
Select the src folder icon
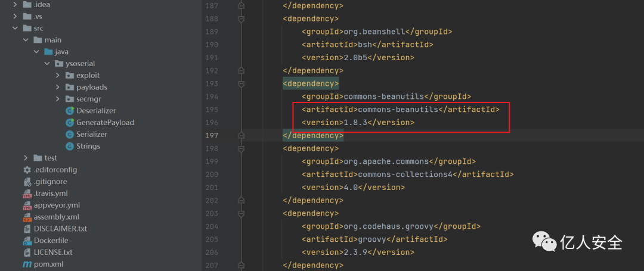pos(27,28)
